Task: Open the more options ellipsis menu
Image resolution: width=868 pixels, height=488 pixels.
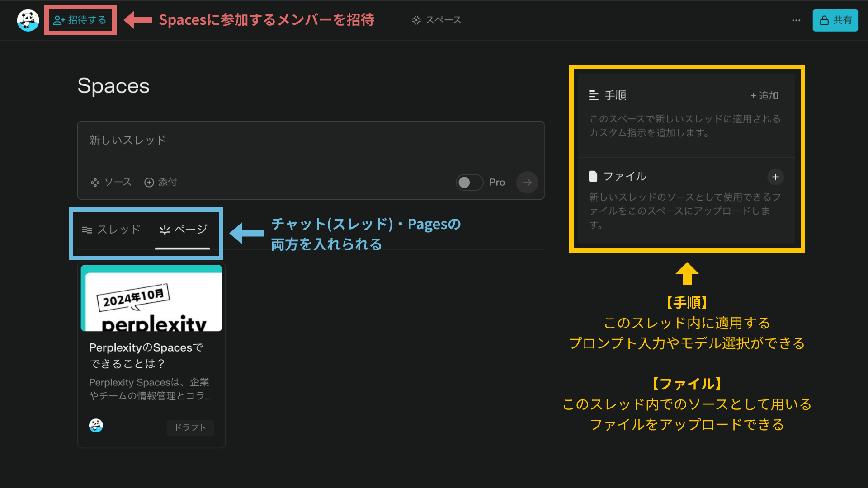Action: coord(796,20)
